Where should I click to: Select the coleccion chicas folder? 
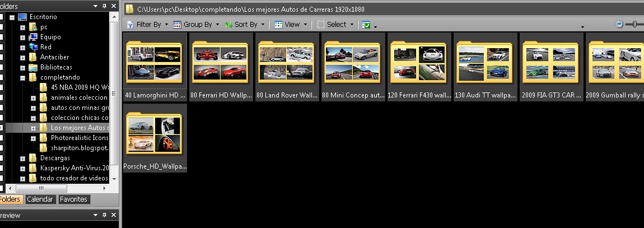80,118
